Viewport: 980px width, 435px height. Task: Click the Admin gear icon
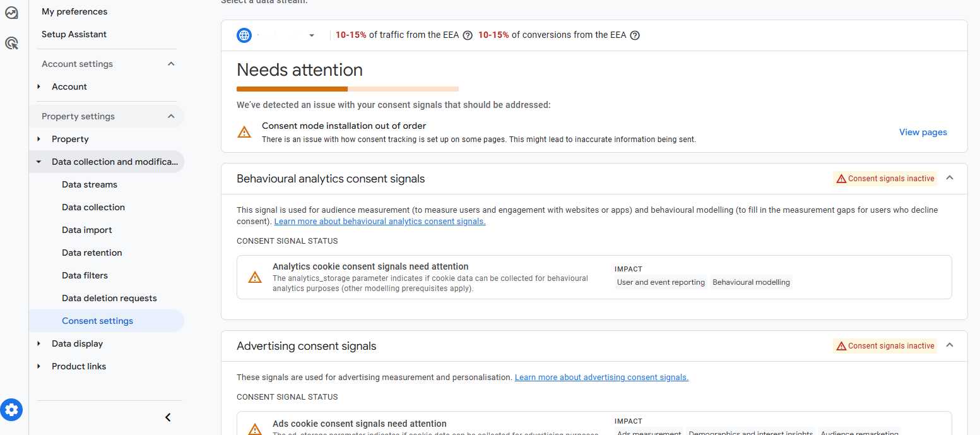pyautogui.click(x=11, y=410)
